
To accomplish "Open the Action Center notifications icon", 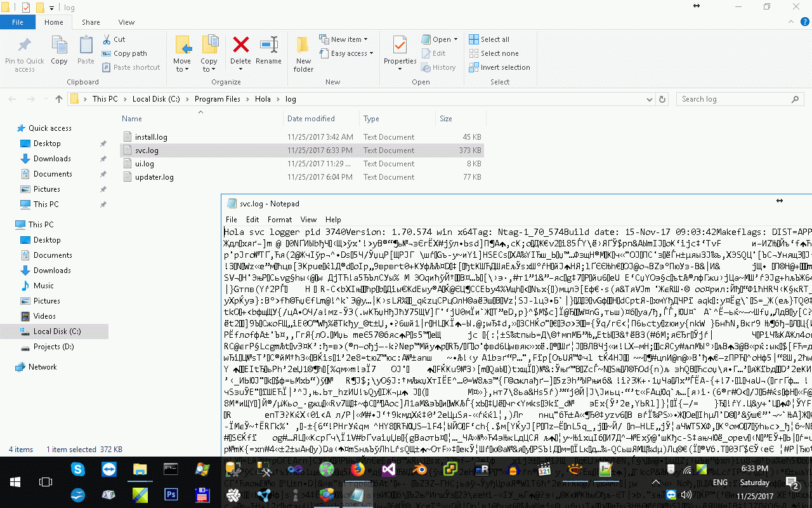I will coord(792,483).
